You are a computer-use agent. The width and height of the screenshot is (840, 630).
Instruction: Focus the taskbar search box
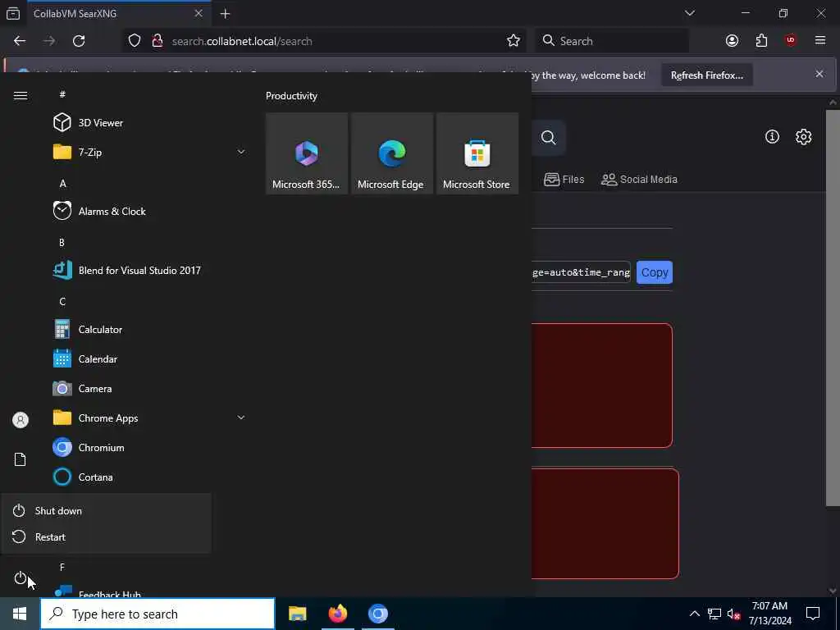click(x=157, y=614)
